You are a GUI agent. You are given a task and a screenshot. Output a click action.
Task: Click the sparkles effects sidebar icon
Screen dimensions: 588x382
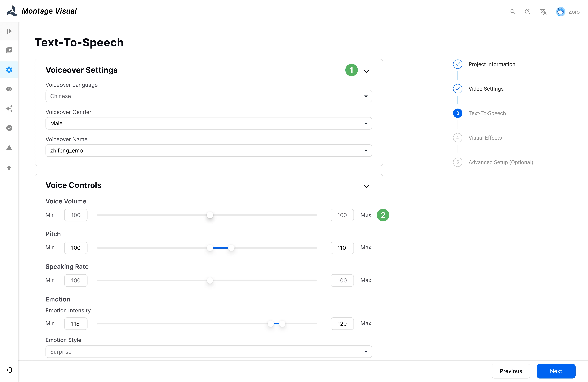tap(9, 108)
